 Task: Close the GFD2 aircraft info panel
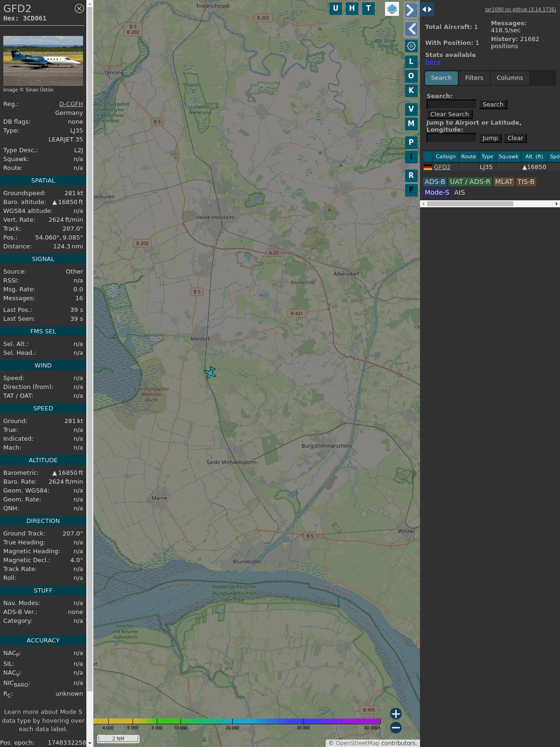coord(79,8)
